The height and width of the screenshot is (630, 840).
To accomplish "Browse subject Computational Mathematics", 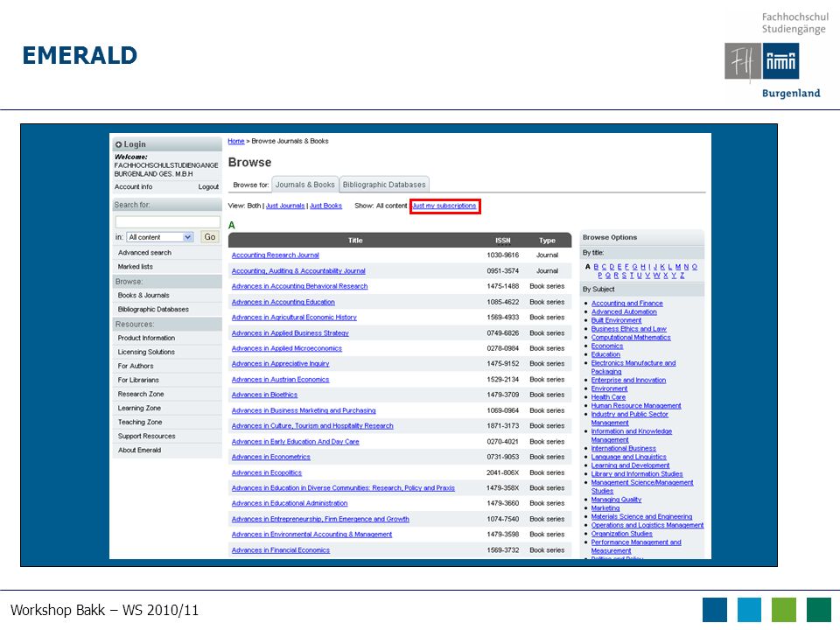I will pyautogui.click(x=631, y=338).
